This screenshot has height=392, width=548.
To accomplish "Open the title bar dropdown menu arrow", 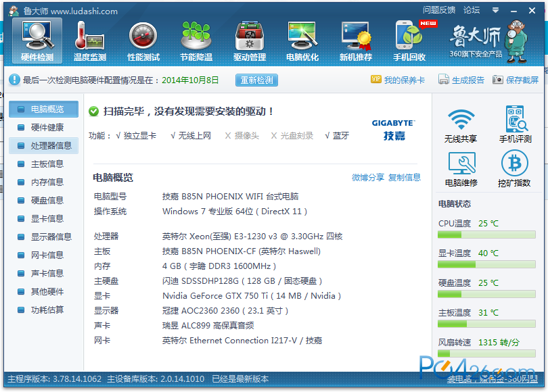I will [x=495, y=10].
